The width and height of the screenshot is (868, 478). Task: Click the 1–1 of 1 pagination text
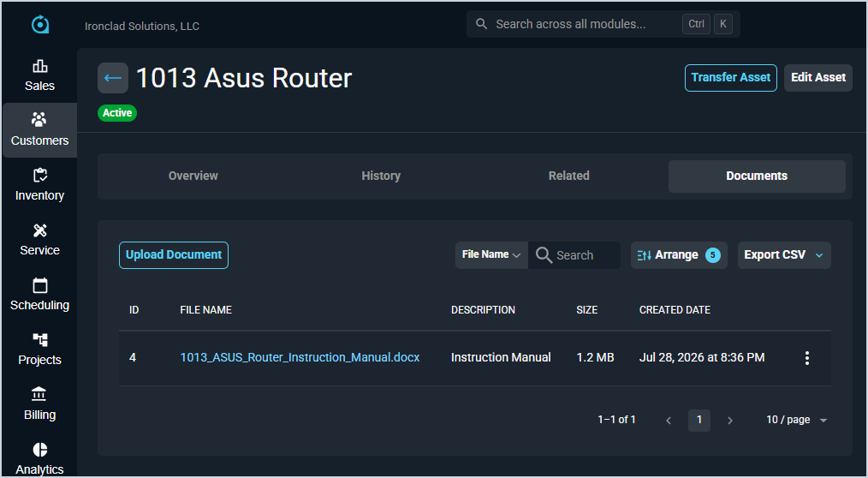[616, 420]
